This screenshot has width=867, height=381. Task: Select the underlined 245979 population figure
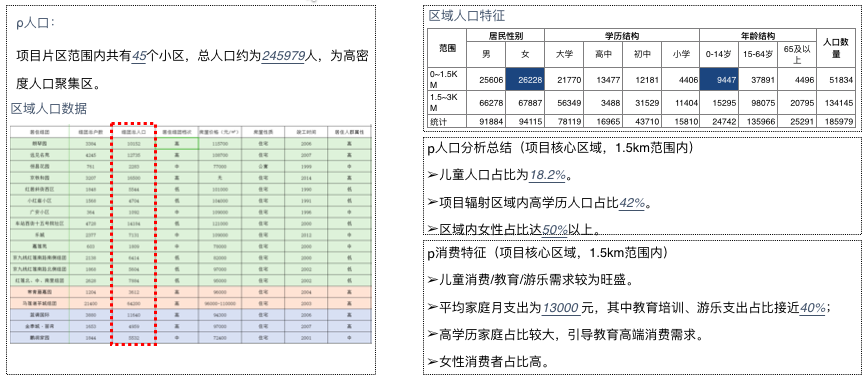coord(284,56)
